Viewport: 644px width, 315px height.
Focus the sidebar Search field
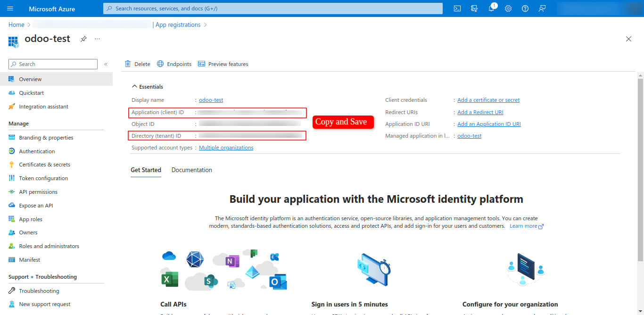(x=53, y=64)
